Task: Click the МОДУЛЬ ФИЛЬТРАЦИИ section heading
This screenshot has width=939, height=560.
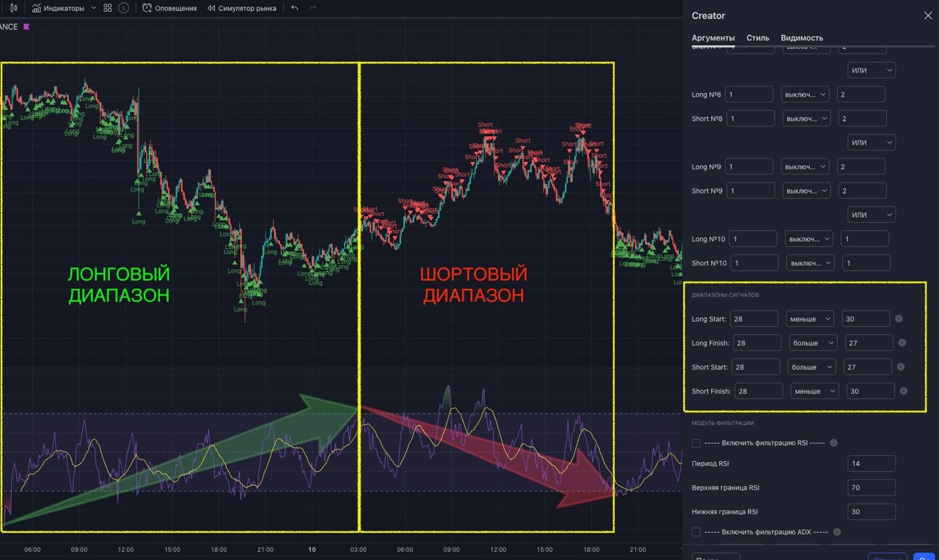Action: tap(723, 423)
